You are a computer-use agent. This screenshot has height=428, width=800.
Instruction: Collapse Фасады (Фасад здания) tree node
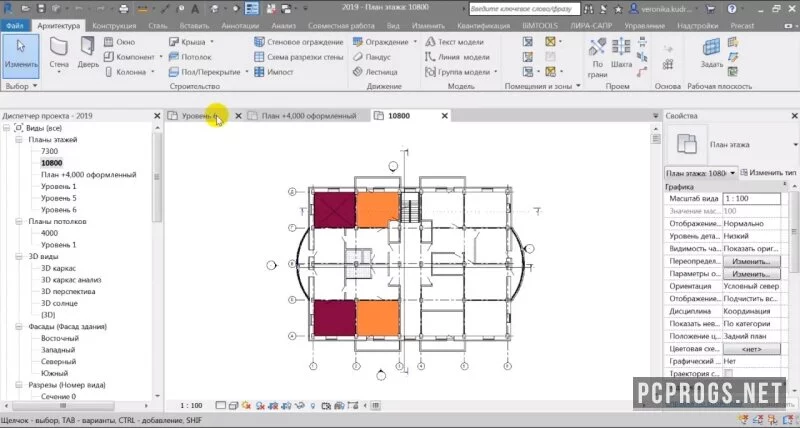(19, 326)
